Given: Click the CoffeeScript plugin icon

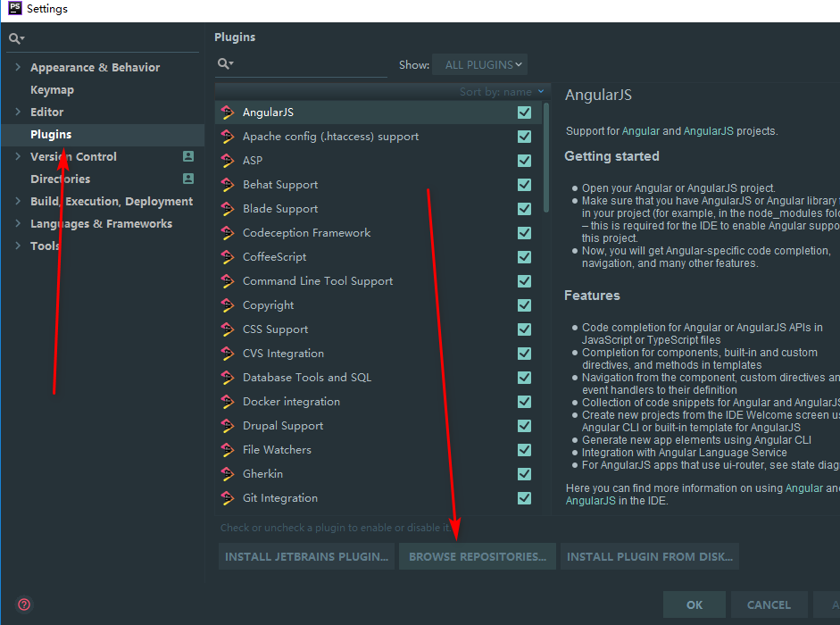Looking at the screenshot, I should [x=228, y=257].
